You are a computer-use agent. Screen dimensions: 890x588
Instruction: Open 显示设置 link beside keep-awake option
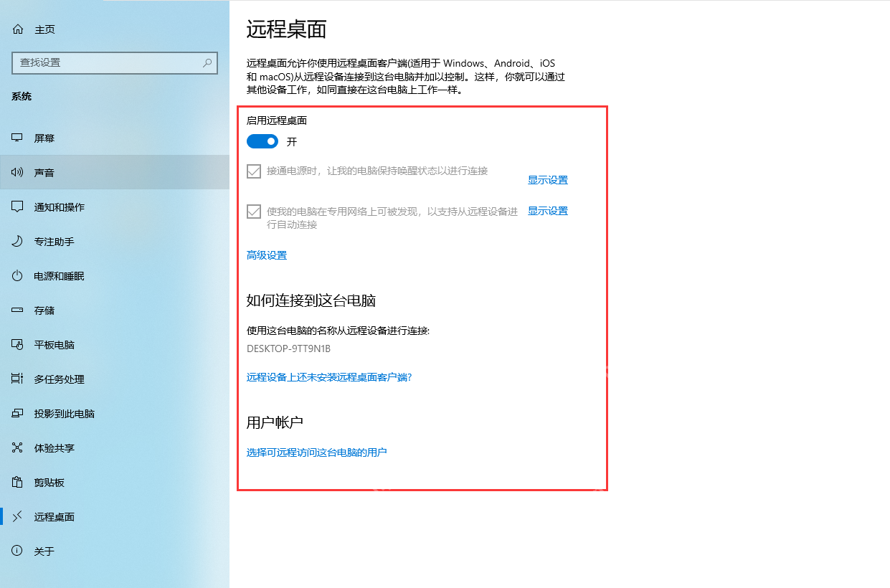point(548,181)
